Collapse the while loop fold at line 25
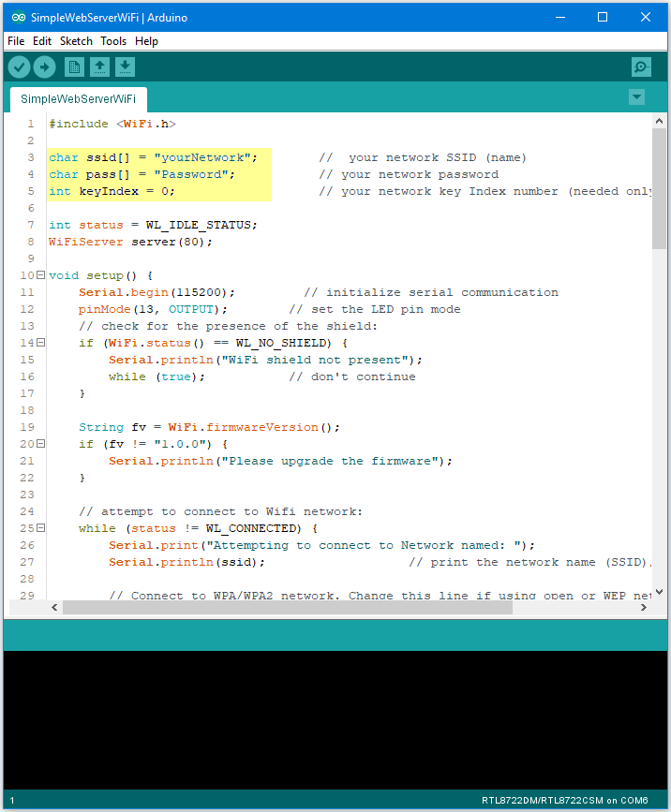Screen dimensions: 671x812 (x=41, y=527)
